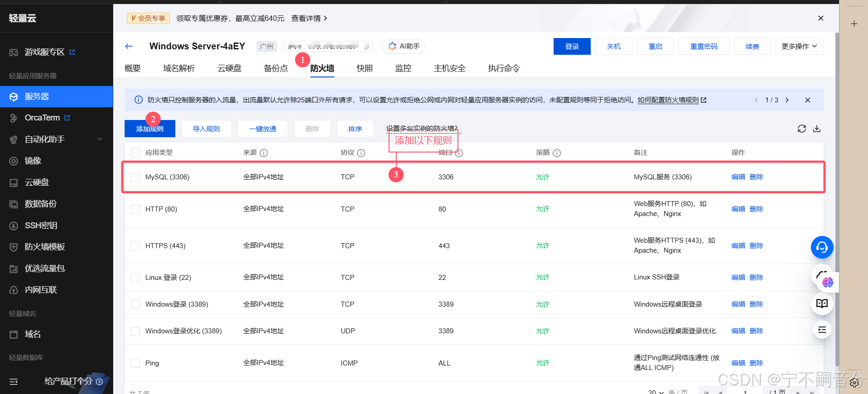Viewport: 868px width, 394px height.
Task: Check the Windows登录 (3389) TCP rule checkbox
Action: [135, 304]
